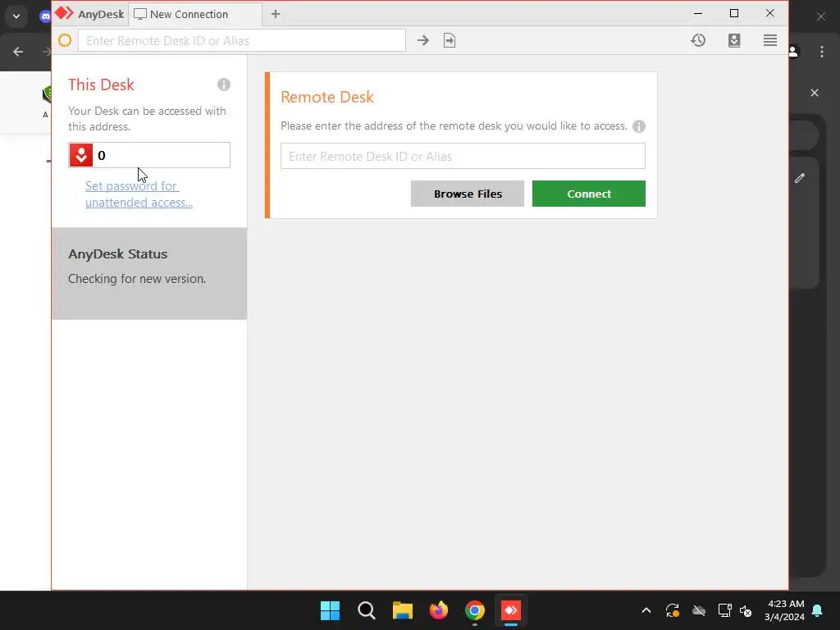Close the side panel in background browser
Viewport: 840px width, 630px height.
[x=815, y=93]
